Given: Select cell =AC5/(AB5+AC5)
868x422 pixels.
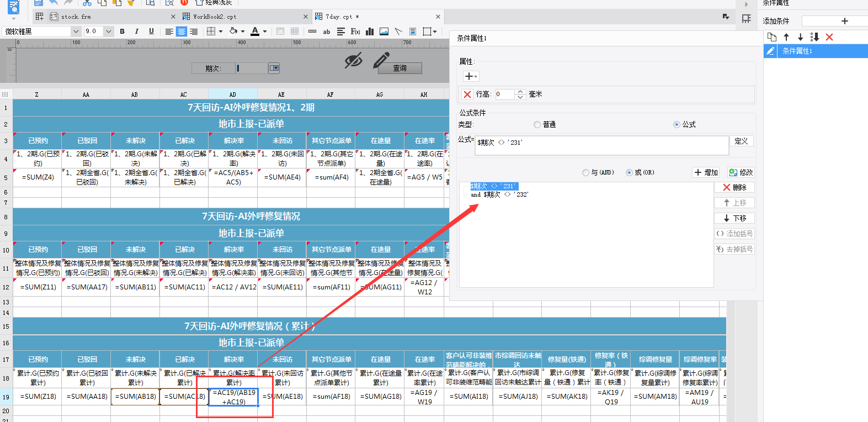Looking at the screenshot, I should coord(233,177).
